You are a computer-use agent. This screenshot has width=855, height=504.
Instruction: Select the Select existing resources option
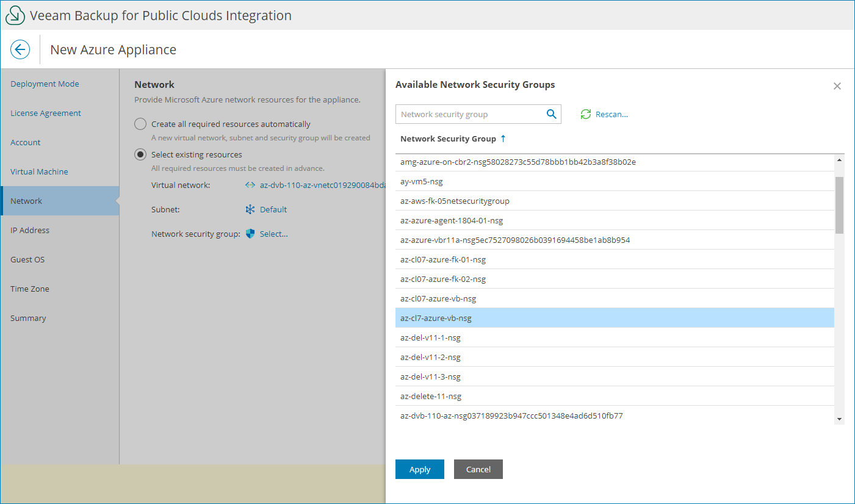pyautogui.click(x=140, y=154)
